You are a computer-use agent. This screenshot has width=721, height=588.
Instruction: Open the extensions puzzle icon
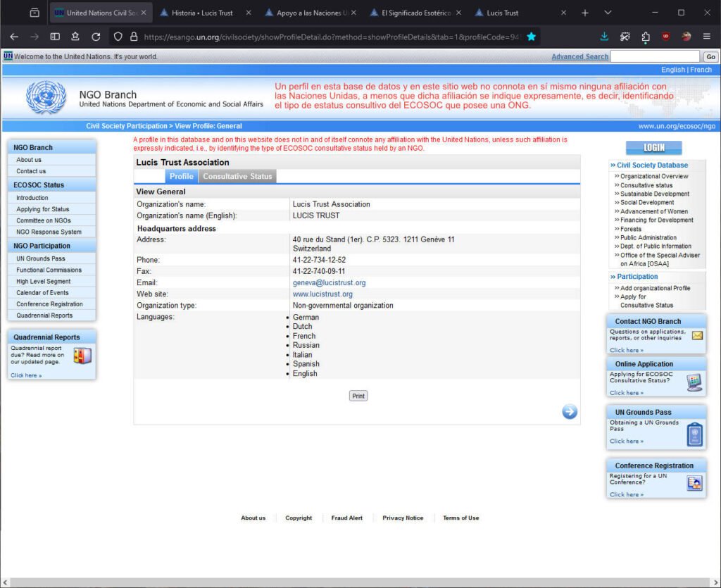tap(646, 37)
